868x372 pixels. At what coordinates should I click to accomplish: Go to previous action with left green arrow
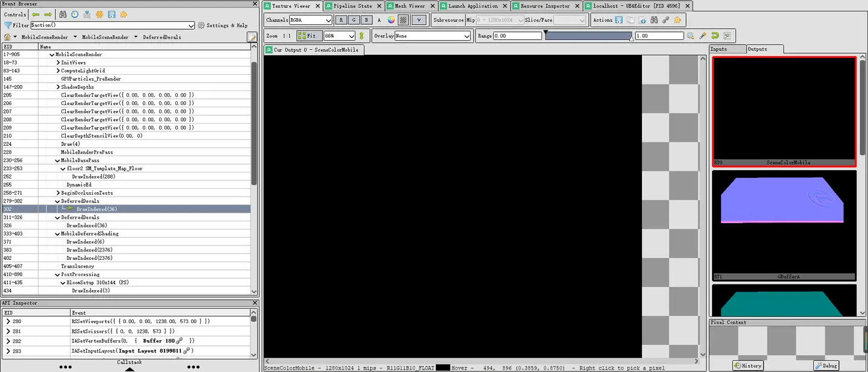[36, 14]
